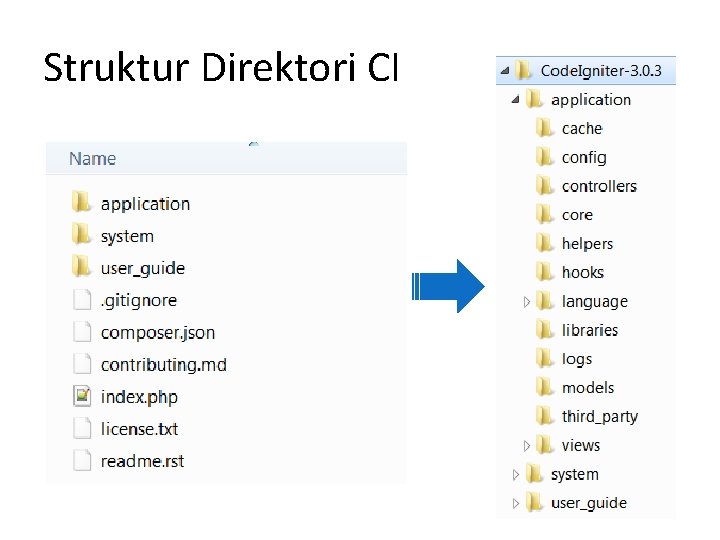Click the index.php file icon

[82, 396]
